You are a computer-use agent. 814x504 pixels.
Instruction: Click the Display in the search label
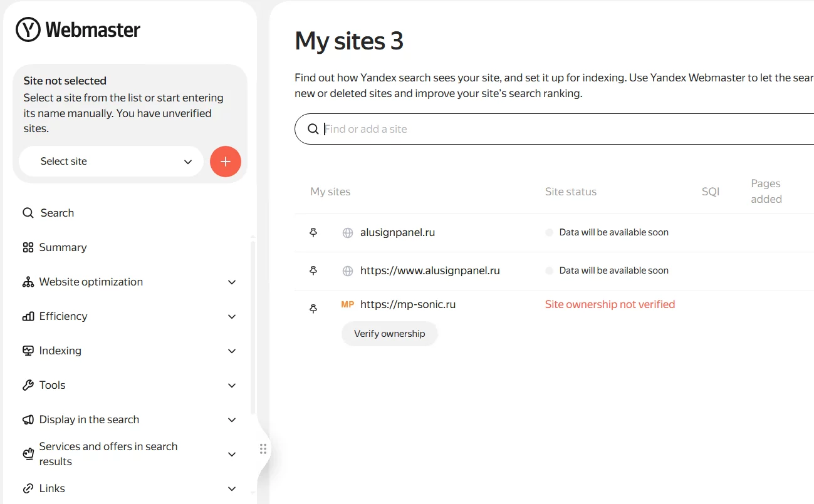(89, 419)
